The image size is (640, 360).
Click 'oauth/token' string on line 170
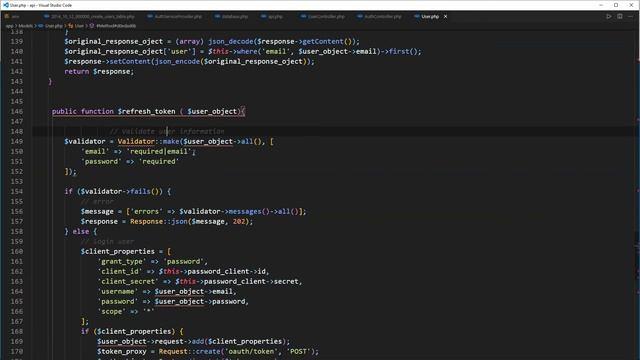tap(251, 351)
